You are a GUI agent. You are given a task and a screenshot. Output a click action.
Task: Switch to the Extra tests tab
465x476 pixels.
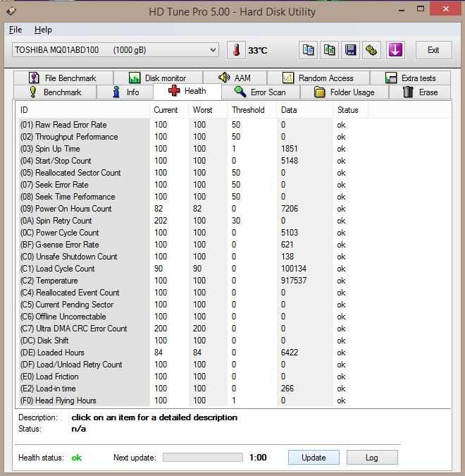[x=411, y=78]
